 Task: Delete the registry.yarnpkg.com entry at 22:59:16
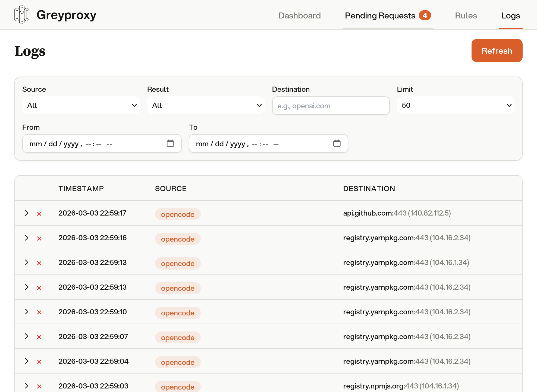pyautogui.click(x=39, y=238)
